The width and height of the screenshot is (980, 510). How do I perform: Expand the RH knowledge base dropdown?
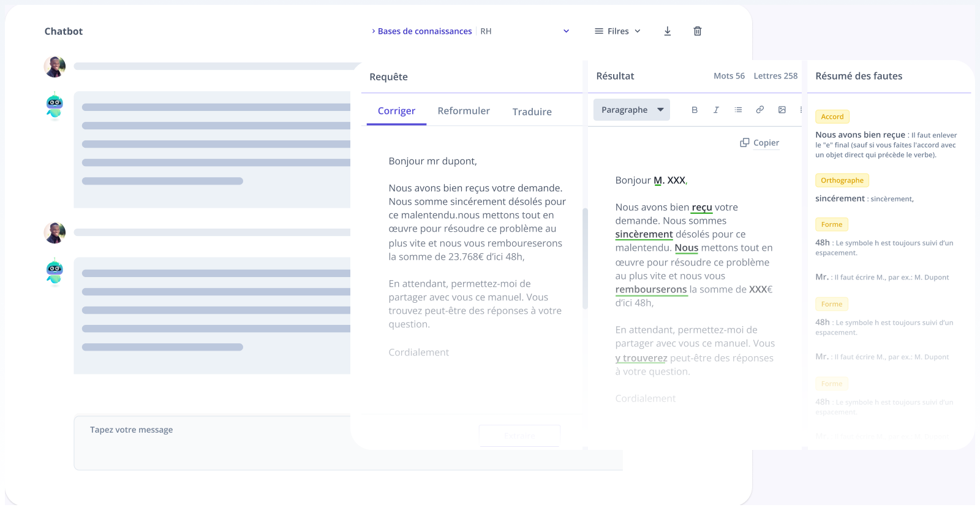[x=566, y=31]
